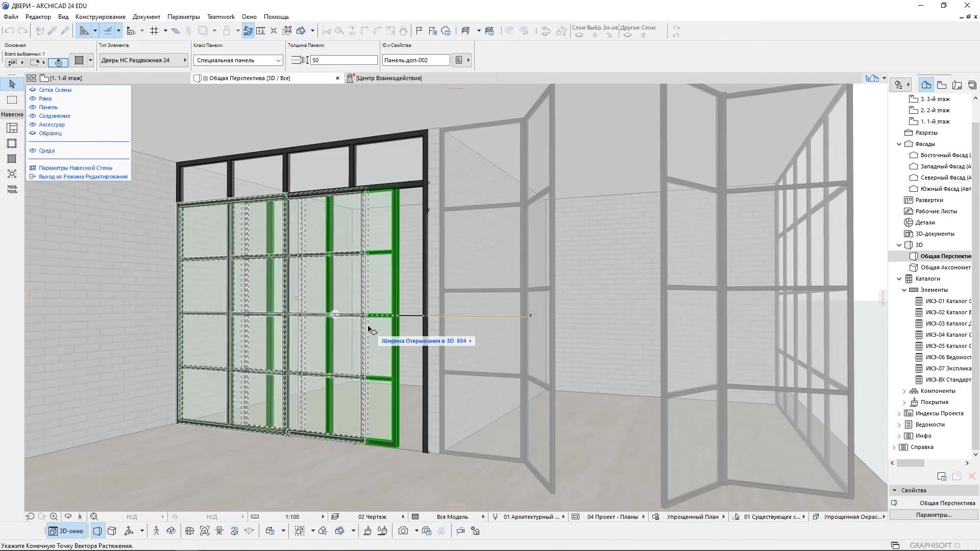Click the zoom-in magnifier icon

54,517
